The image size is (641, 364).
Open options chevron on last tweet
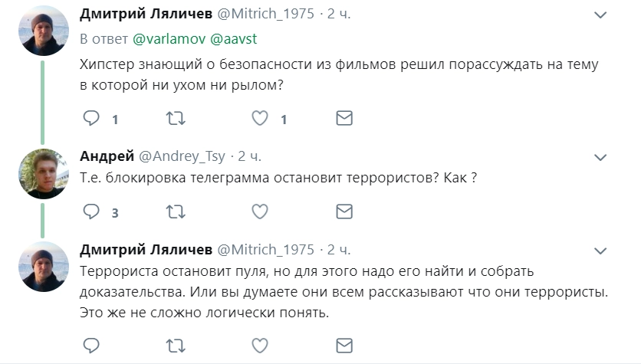click(603, 250)
